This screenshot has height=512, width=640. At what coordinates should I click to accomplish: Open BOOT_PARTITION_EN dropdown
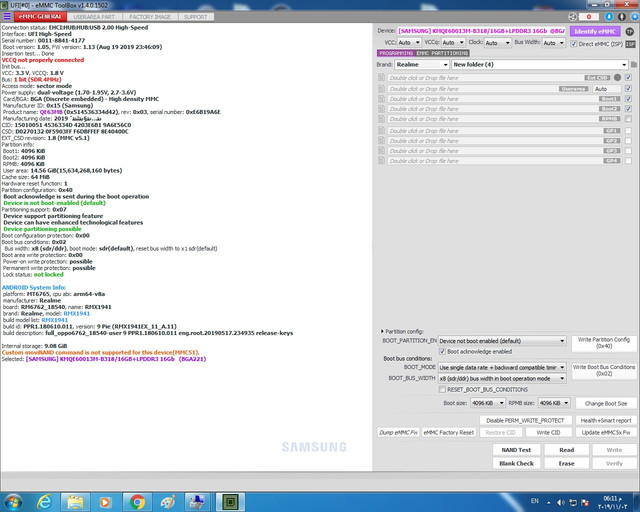(502, 341)
